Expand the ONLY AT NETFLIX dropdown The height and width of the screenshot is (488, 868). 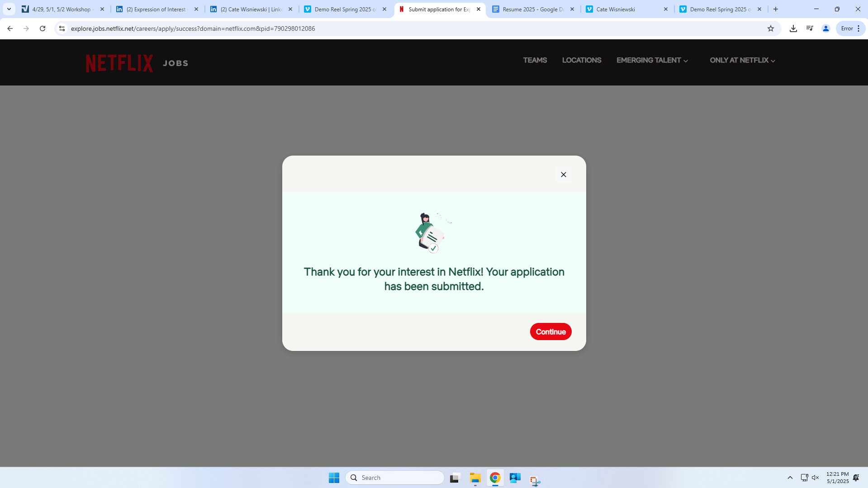coord(742,60)
